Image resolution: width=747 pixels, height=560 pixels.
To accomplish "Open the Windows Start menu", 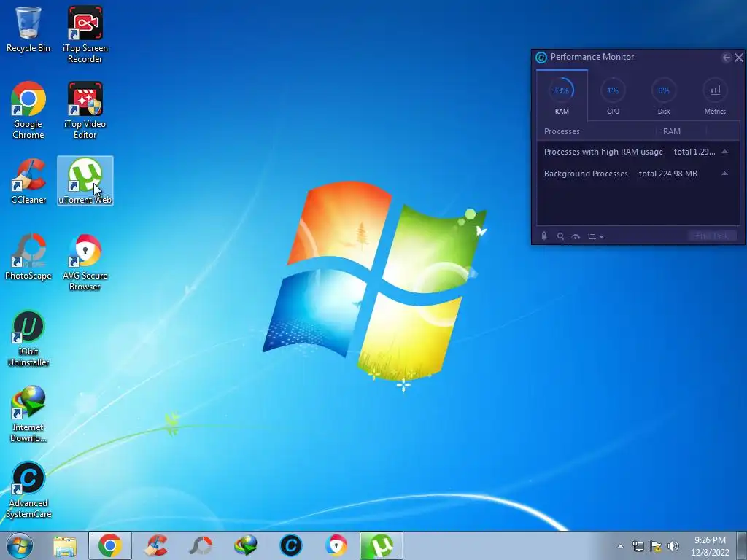I will coord(20,545).
